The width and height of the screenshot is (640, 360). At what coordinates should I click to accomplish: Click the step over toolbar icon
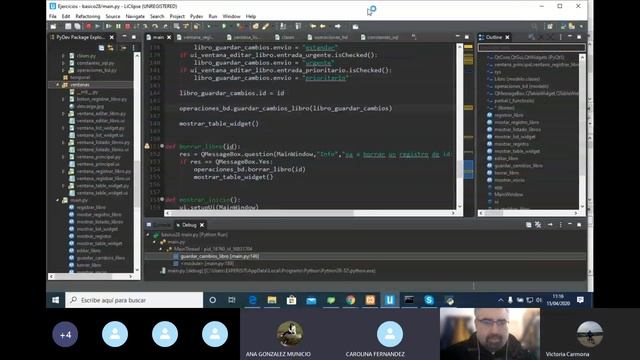[x=155, y=27]
